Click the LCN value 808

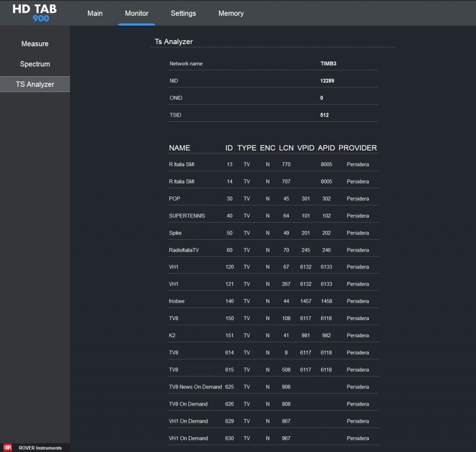(286, 404)
